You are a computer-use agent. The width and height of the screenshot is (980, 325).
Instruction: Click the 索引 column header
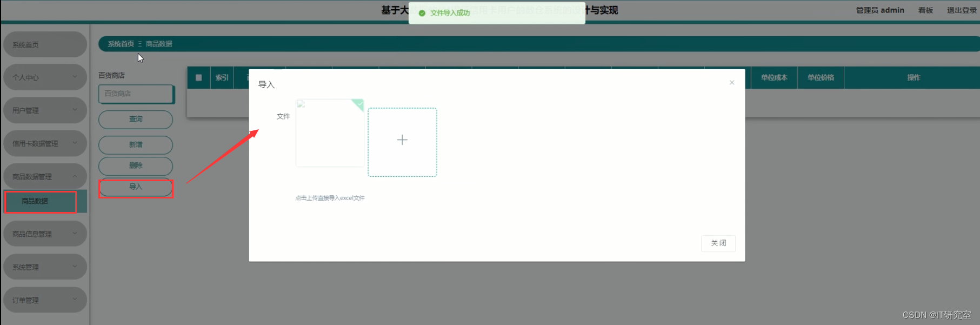point(222,78)
